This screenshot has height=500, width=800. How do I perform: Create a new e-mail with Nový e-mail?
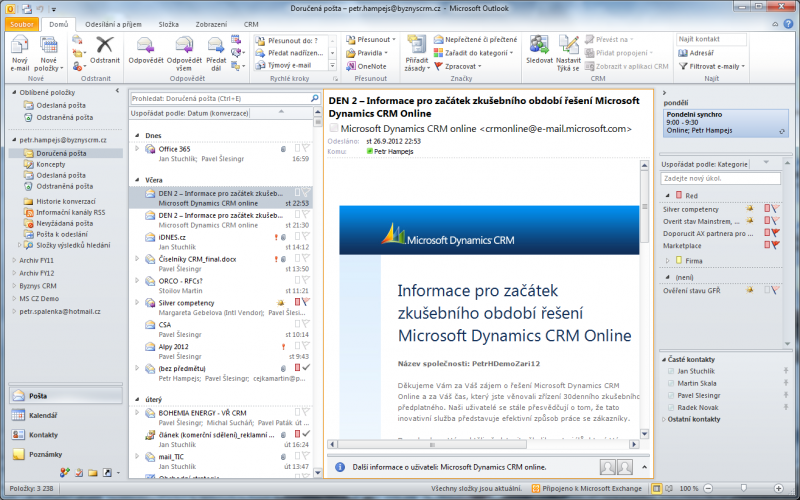[20, 53]
